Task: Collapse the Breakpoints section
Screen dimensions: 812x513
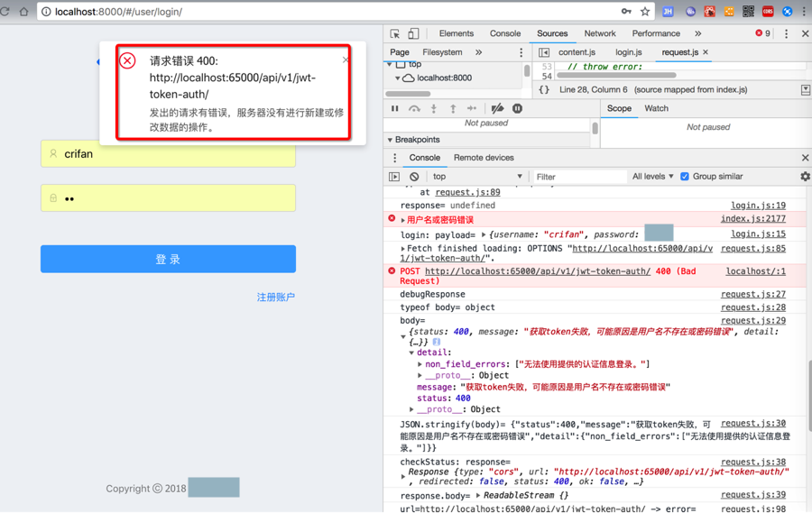Action: 390,140
